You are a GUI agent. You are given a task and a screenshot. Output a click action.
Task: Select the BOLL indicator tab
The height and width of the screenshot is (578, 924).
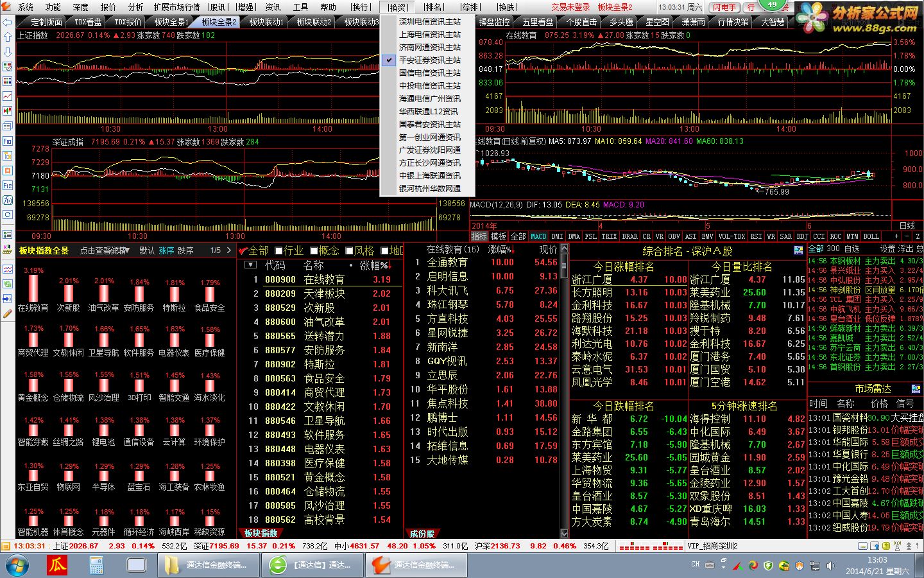pos(871,236)
